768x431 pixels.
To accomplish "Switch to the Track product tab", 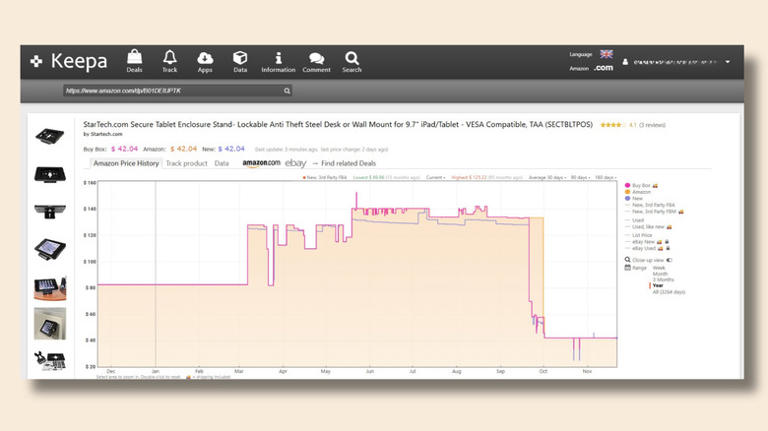I will tap(187, 163).
